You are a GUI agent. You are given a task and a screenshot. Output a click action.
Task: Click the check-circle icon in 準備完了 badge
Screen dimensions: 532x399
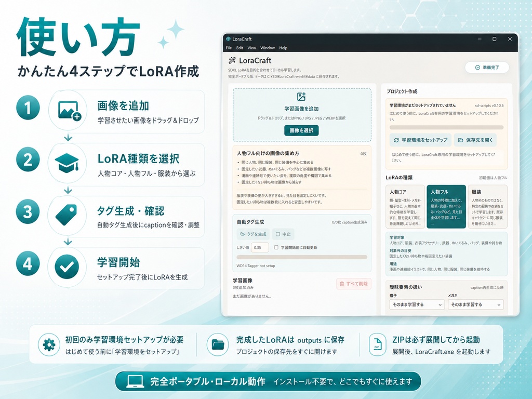[x=477, y=68]
